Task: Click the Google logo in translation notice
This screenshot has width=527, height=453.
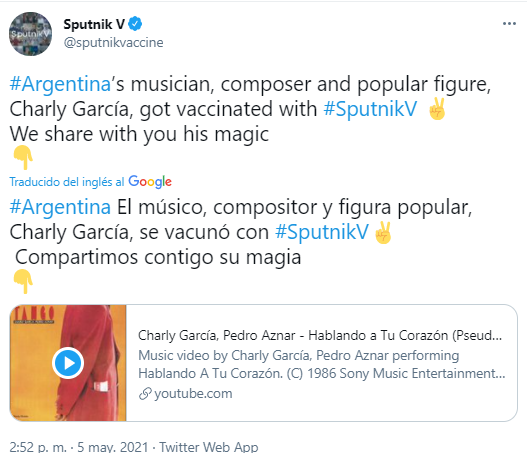Action: pos(150,182)
